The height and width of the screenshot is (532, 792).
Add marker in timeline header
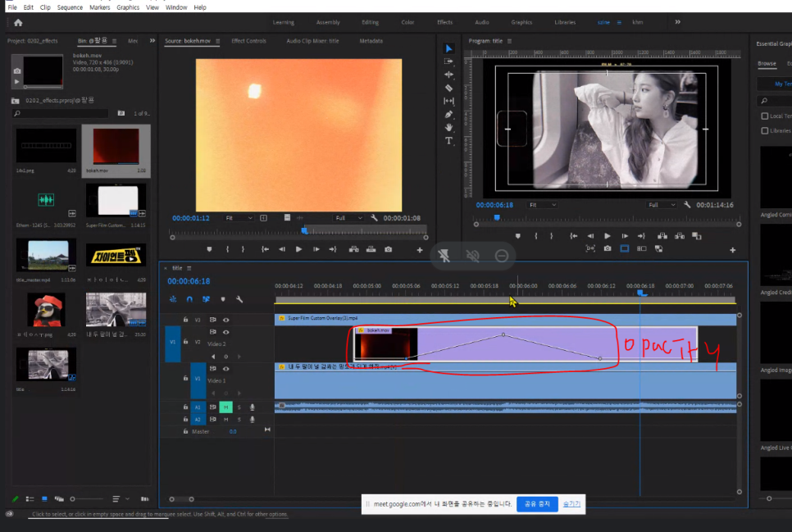[x=223, y=299]
